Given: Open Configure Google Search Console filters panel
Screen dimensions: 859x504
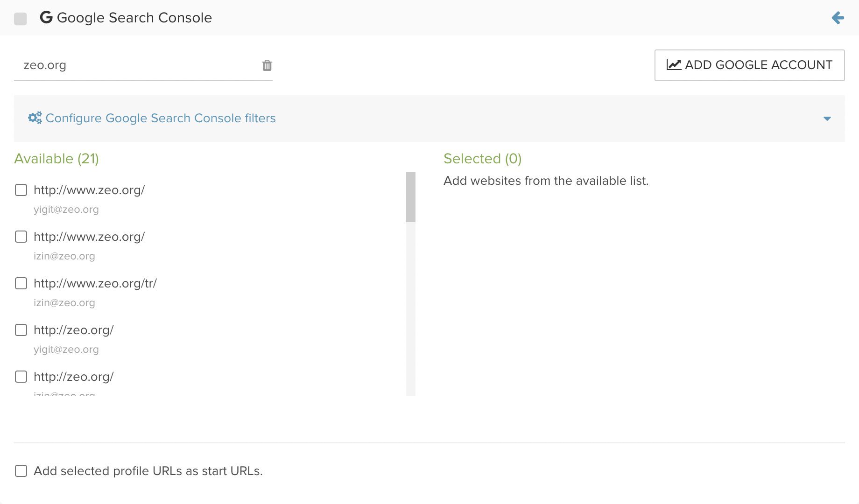Looking at the screenshot, I should pyautogui.click(x=161, y=118).
